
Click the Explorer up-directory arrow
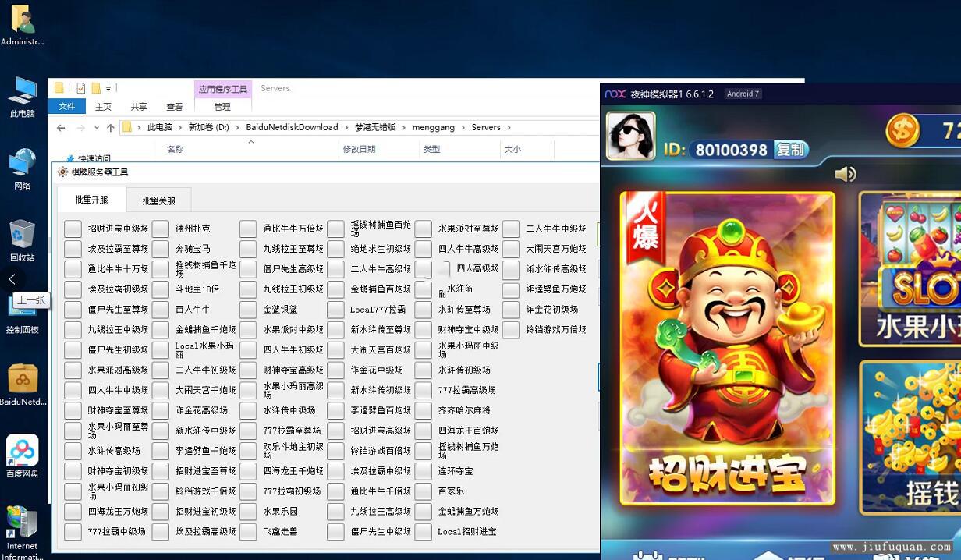click(111, 128)
